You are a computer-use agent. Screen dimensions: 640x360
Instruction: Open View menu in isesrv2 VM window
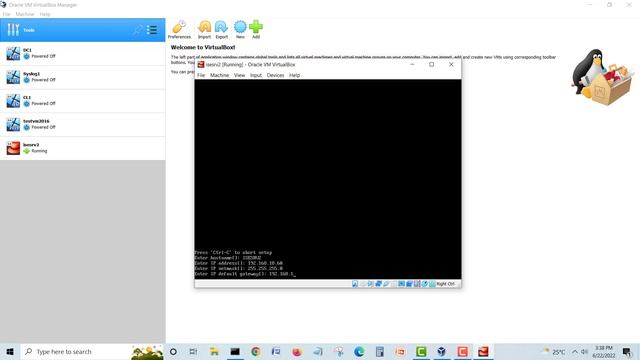pos(240,75)
